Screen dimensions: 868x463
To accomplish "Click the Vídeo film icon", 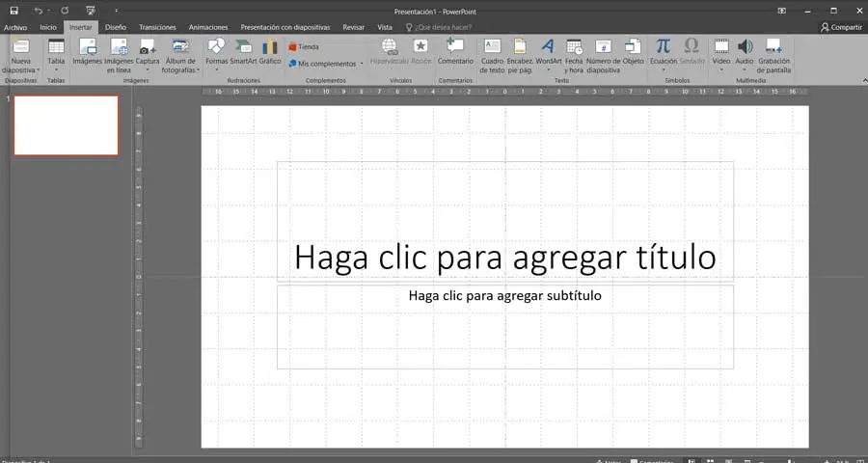I will (x=721, y=46).
